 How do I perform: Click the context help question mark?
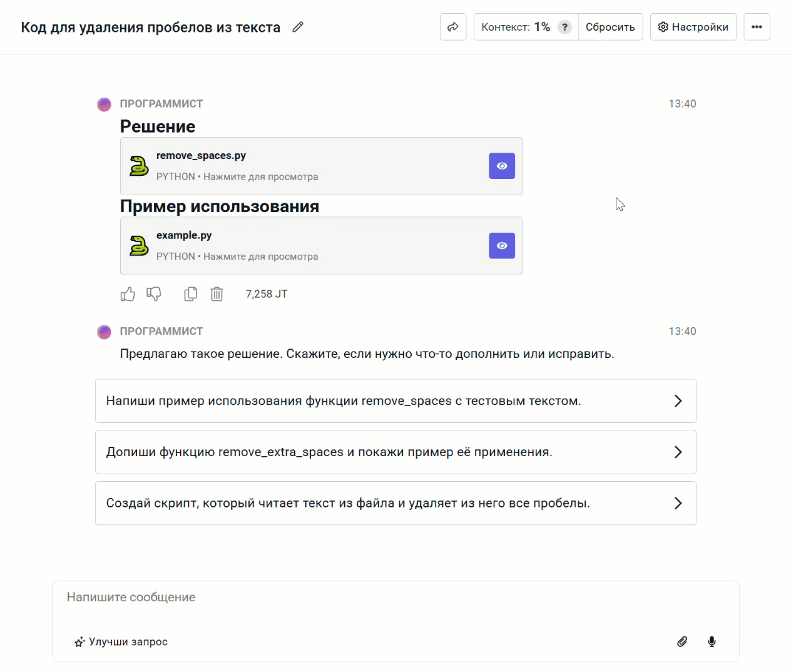coord(564,27)
